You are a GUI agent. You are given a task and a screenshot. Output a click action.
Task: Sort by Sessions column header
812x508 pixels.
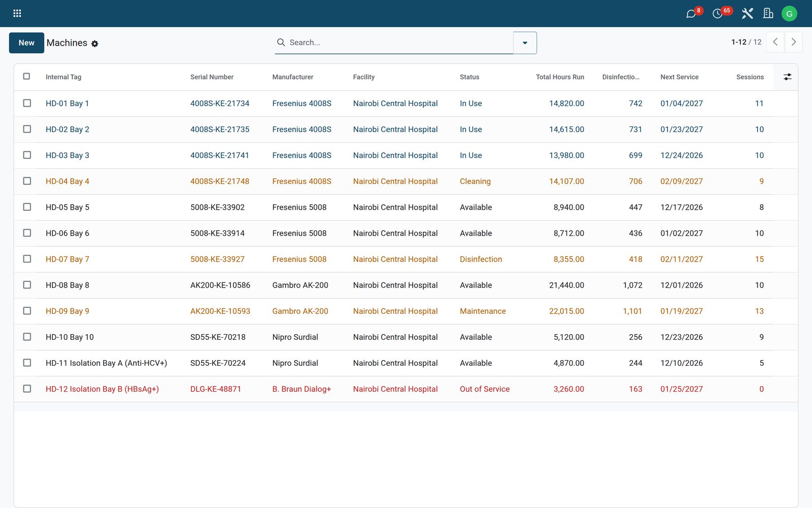[x=750, y=77]
